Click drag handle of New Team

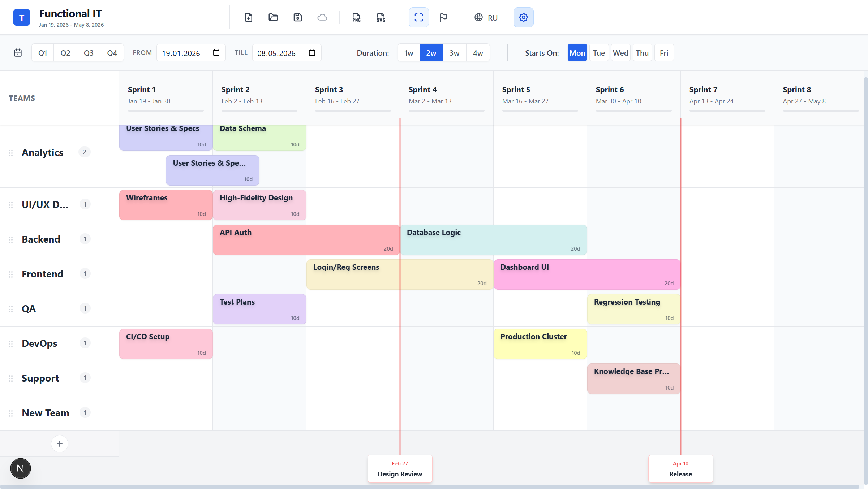click(x=11, y=413)
